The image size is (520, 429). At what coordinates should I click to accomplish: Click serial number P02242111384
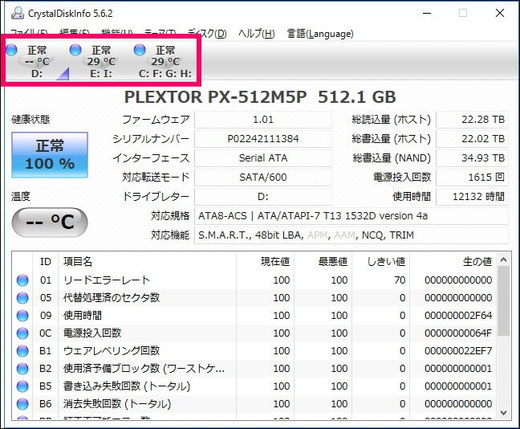click(x=263, y=139)
